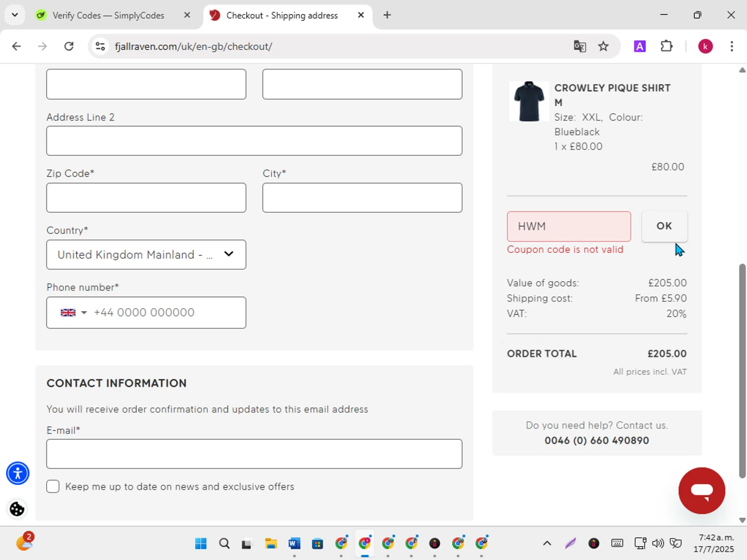The width and height of the screenshot is (747, 560).
Task: Click the network display tray icon
Action: pos(640,543)
